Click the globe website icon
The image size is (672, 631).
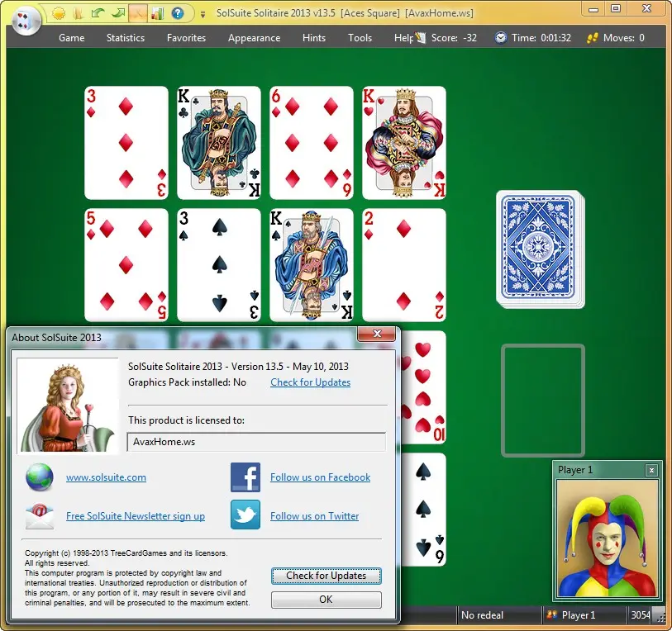tap(40, 477)
